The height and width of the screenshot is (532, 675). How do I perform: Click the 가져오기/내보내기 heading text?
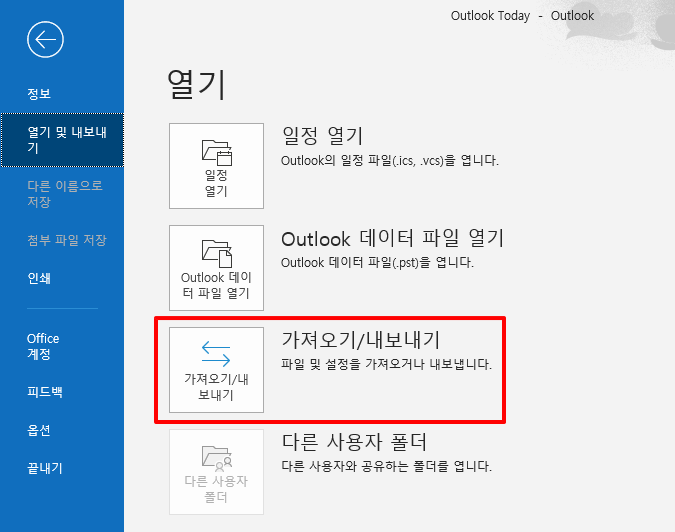click(360, 340)
